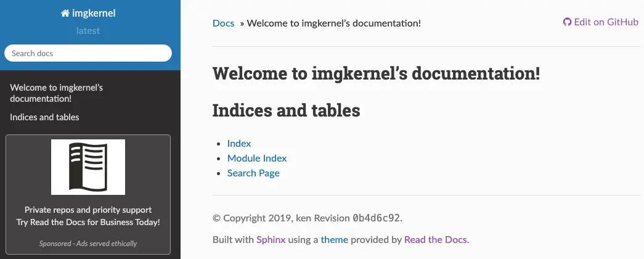Open the Module Index link
This screenshot has height=259, width=644.
(257, 158)
